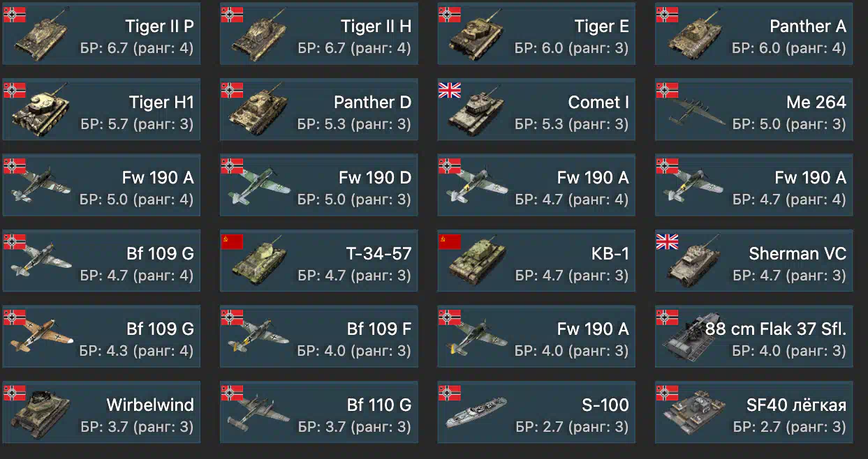This screenshot has width=868, height=459.
Task: Open the SF40 лёгкая card
Action: click(754, 412)
